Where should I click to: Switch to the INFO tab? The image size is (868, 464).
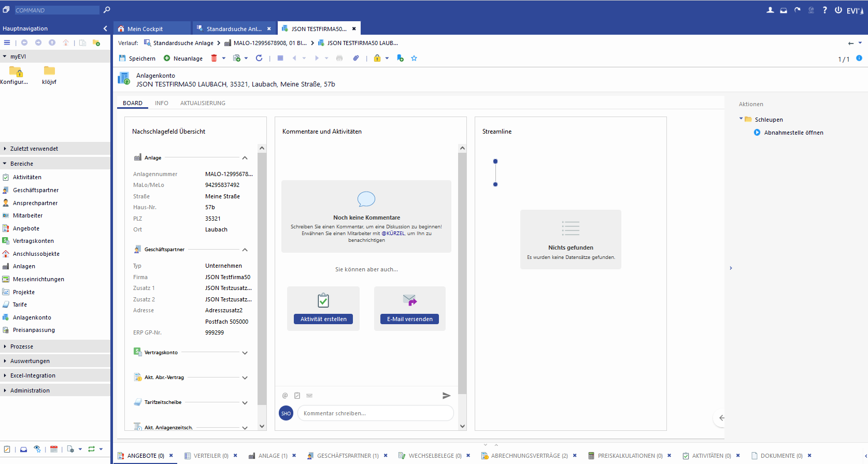161,103
